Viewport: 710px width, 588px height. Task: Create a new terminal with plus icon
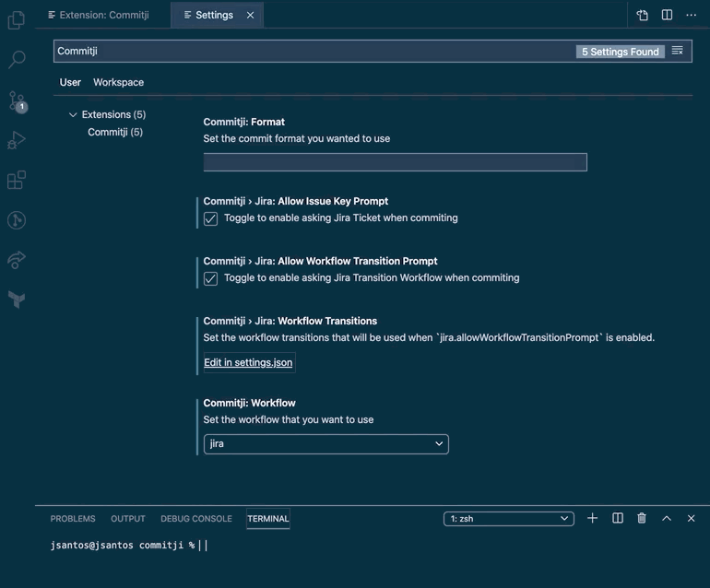click(x=592, y=518)
